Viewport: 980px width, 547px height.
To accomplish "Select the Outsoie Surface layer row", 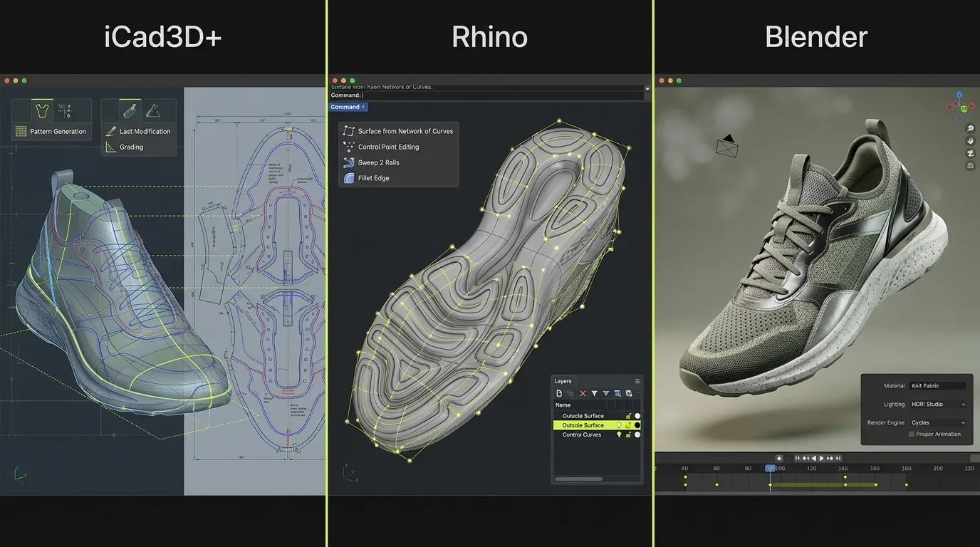I will (597, 425).
